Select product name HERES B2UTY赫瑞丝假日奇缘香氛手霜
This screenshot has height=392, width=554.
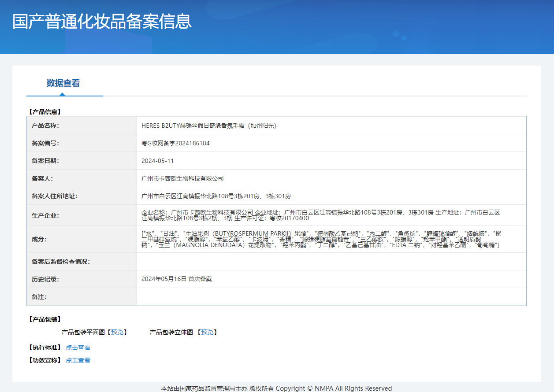pyautogui.click(x=209, y=126)
